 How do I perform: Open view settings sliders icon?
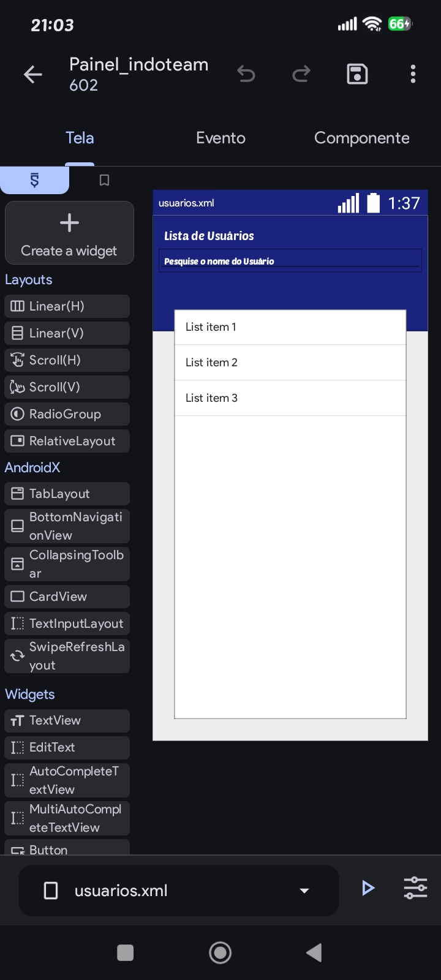coord(415,888)
